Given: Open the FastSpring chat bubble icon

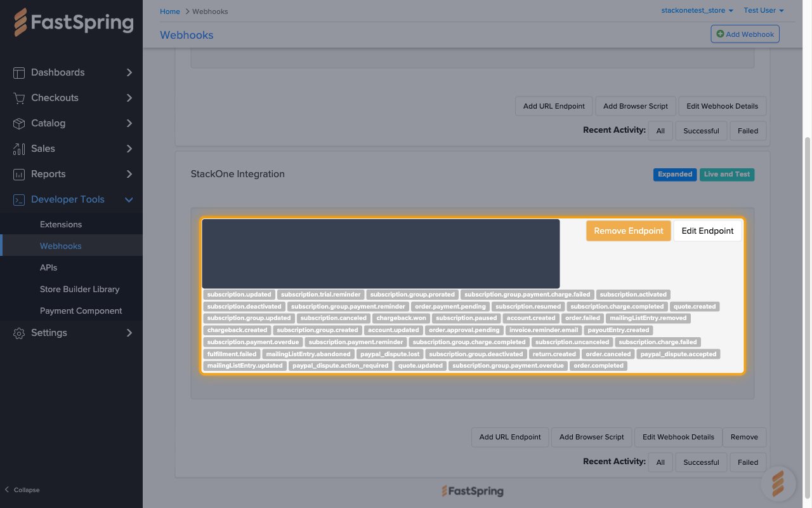Looking at the screenshot, I should coord(778,484).
